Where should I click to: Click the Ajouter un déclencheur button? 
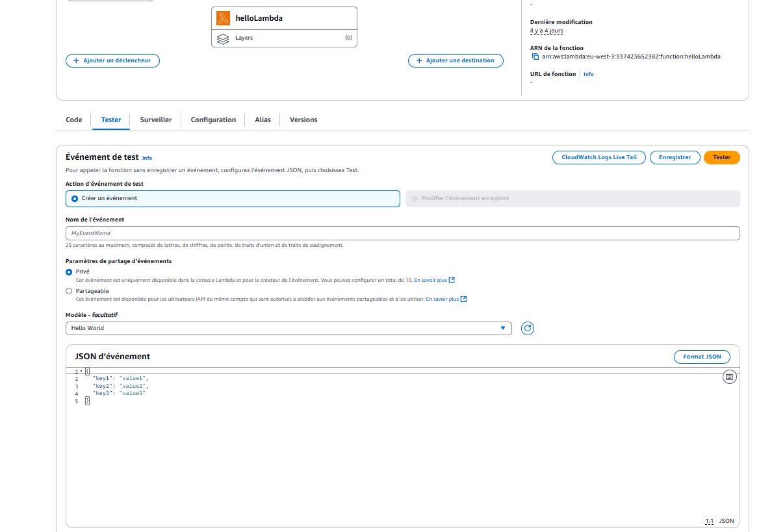pos(112,60)
